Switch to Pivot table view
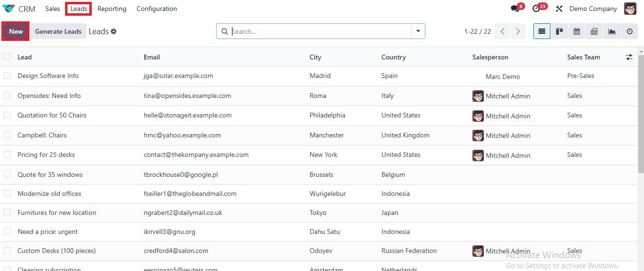 [594, 31]
